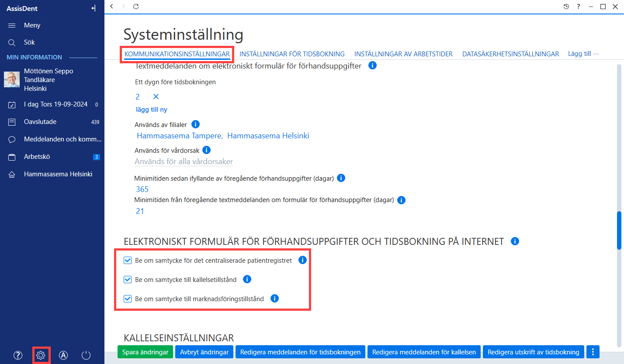The height and width of the screenshot is (364, 624).
Task: Click Möttönen Seppo name text
Action: [49, 71]
